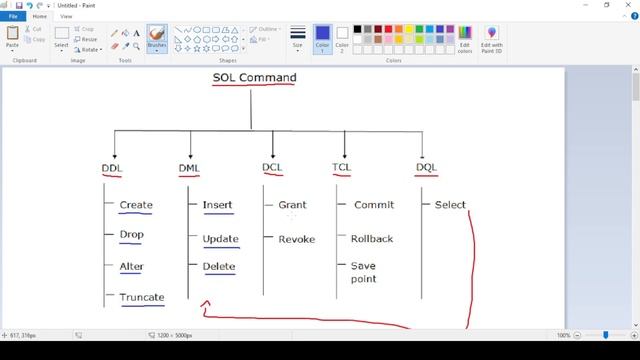The image size is (640, 360).
Task: Click the word "Select" under DQL
Action: 450,204
